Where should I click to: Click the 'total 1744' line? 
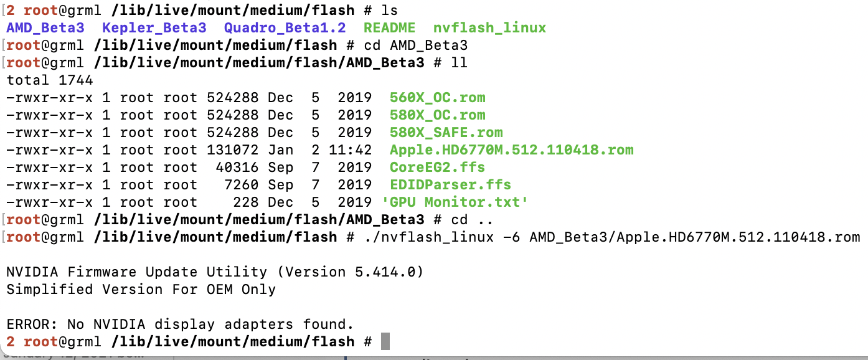point(49,80)
